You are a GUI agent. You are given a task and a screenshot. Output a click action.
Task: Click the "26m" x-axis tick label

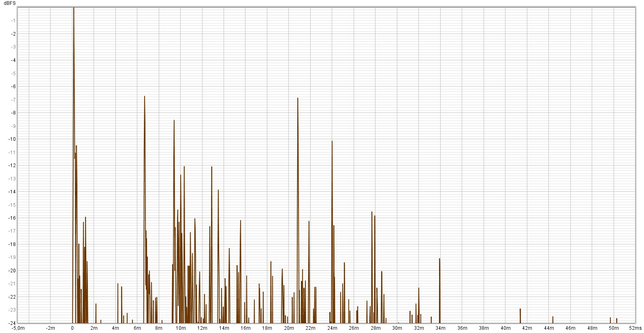(x=354, y=328)
